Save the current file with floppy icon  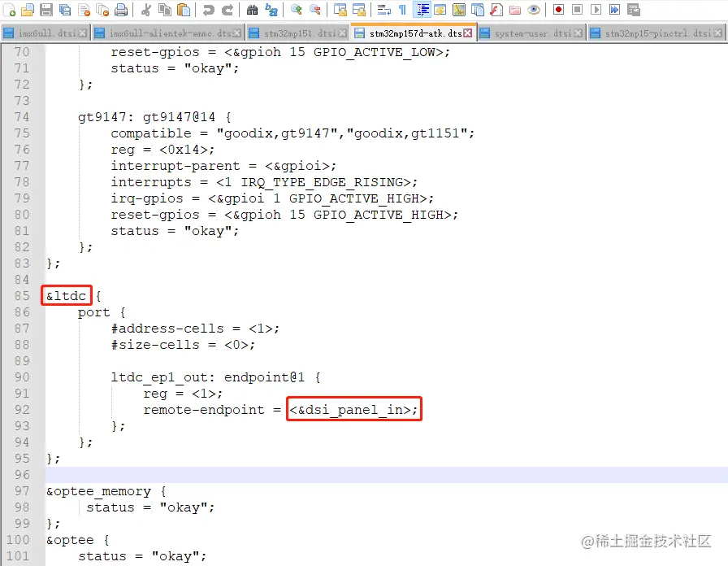click(x=46, y=9)
